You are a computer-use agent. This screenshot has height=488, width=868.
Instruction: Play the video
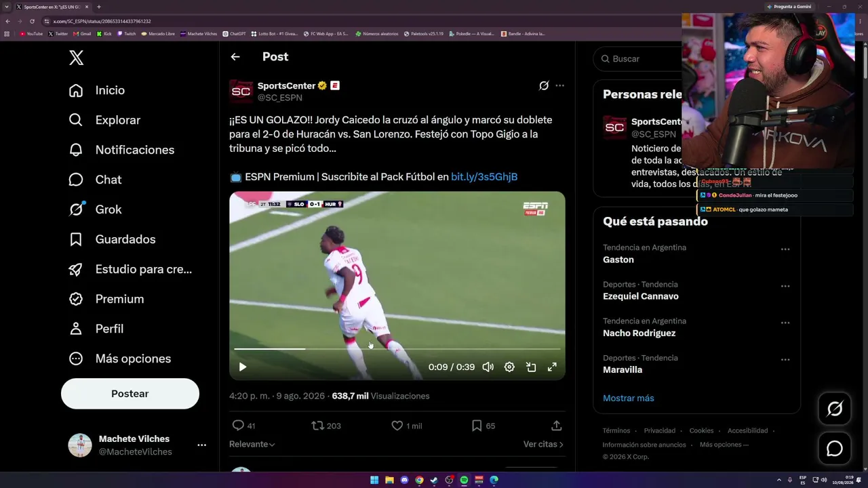(243, 367)
